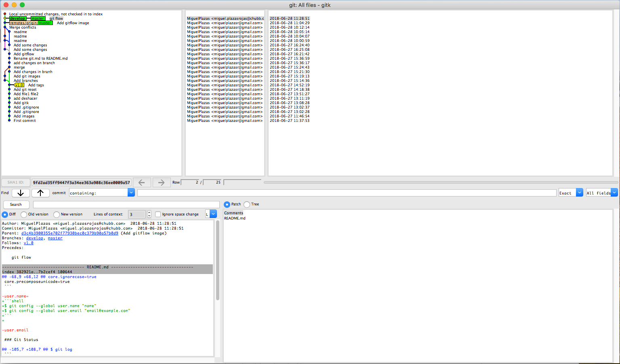Select README.md in the file list

click(x=235, y=218)
